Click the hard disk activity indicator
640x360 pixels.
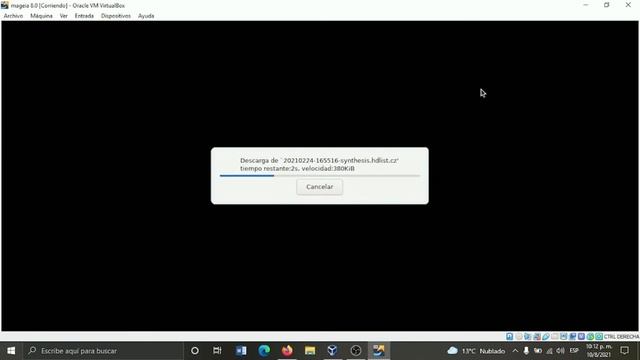(509, 336)
